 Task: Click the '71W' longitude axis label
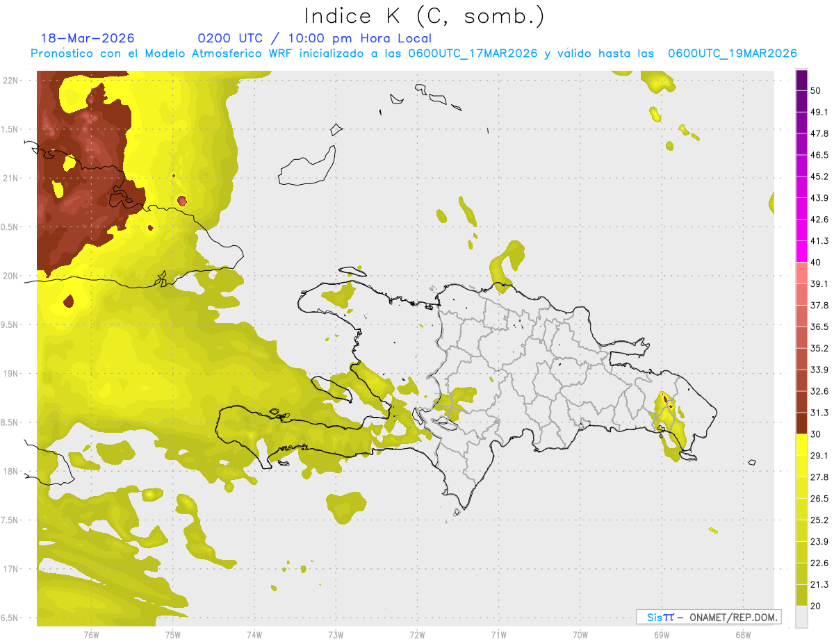(498, 634)
